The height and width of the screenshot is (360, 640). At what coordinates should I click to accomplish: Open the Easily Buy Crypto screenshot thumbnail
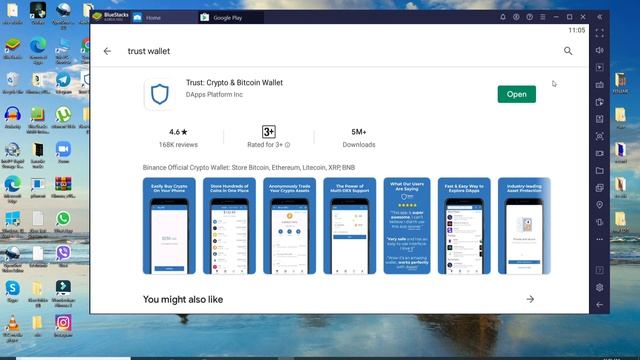[x=169, y=226]
